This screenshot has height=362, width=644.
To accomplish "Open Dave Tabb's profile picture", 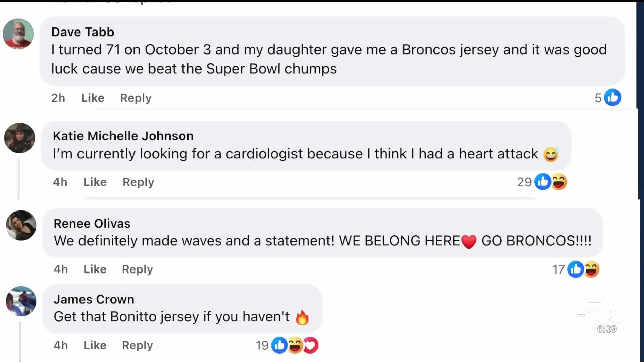I will (18, 34).
